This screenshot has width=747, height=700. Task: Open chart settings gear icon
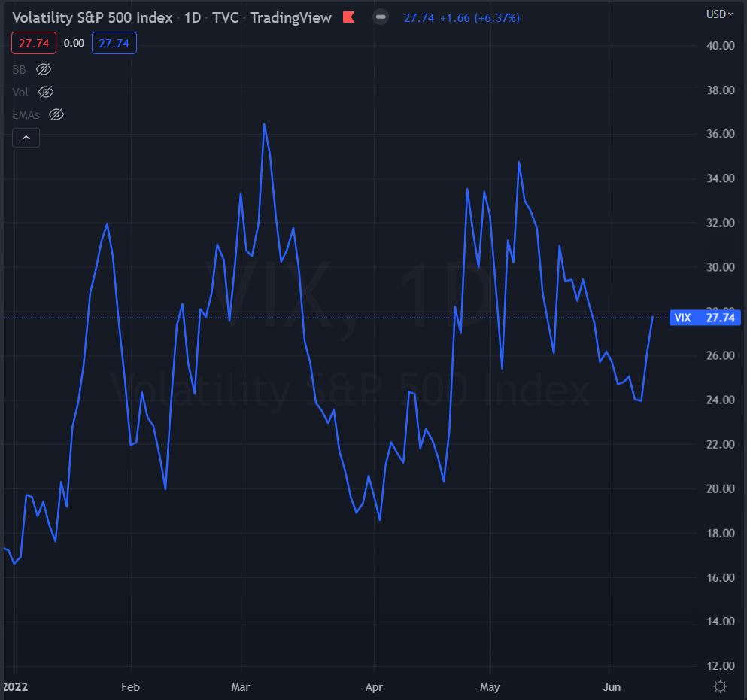click(721, 686)
